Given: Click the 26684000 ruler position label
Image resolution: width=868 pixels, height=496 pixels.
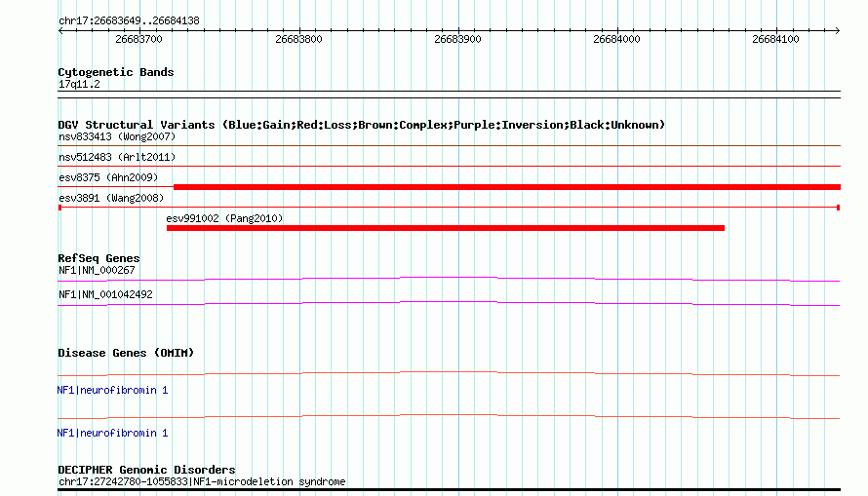Looking at the screenshot, I should [x=616, y=39].
